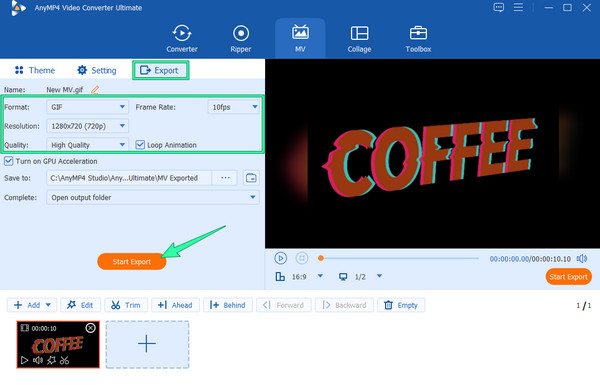This screenshot has height=385, width=600.
Task: Expand the Complete action dropdown
Action: (x=153, y=197)
